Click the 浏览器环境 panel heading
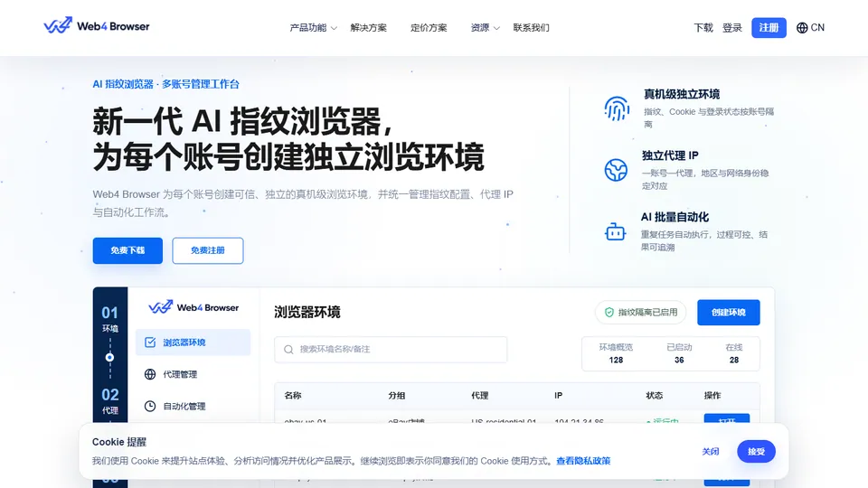The height and width of the screenshot is (488, 868). pos(307,313)
